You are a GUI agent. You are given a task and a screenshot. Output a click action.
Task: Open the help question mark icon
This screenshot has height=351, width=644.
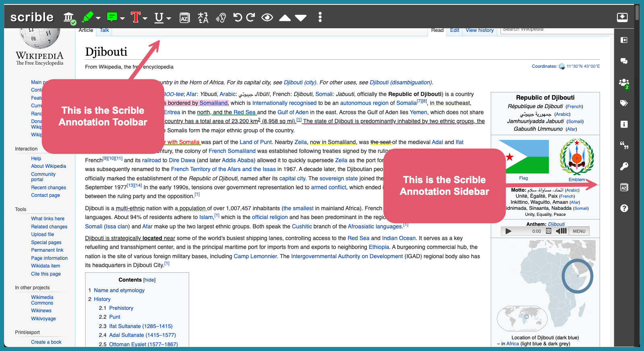(624, 208)
